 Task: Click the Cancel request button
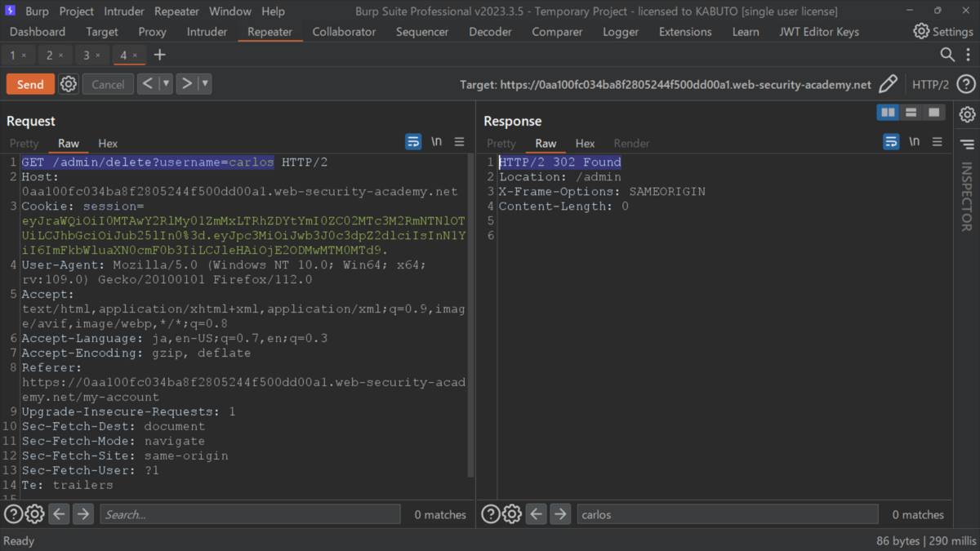108,84
